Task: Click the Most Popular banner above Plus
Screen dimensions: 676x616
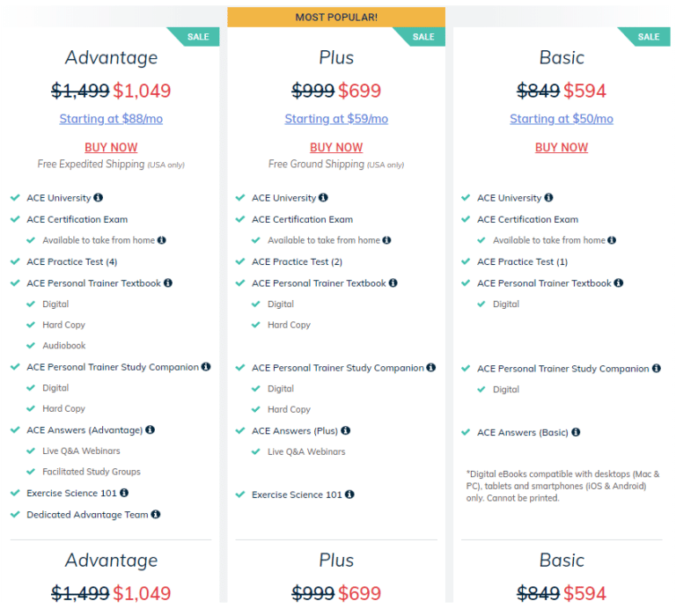Action: pyautogui.click(x=336, y=17)
